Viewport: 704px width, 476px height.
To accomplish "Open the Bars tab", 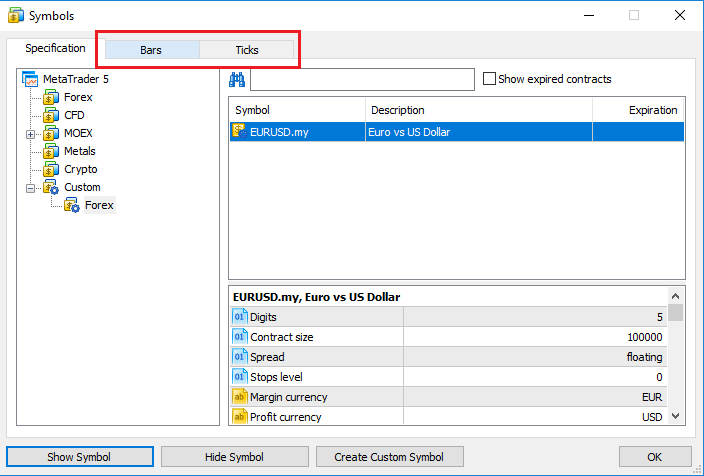I will (152, 50).
